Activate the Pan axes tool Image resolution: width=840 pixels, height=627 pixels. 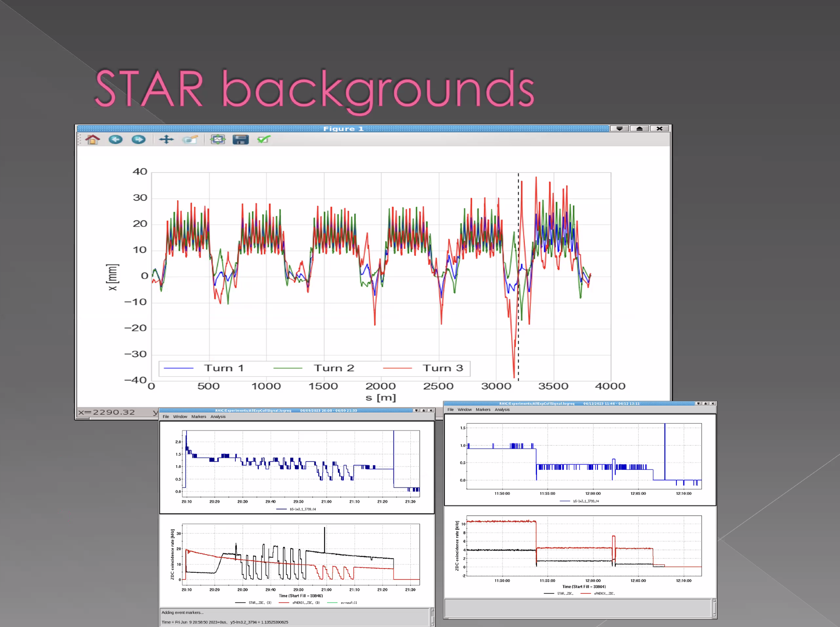click(166, 139)
